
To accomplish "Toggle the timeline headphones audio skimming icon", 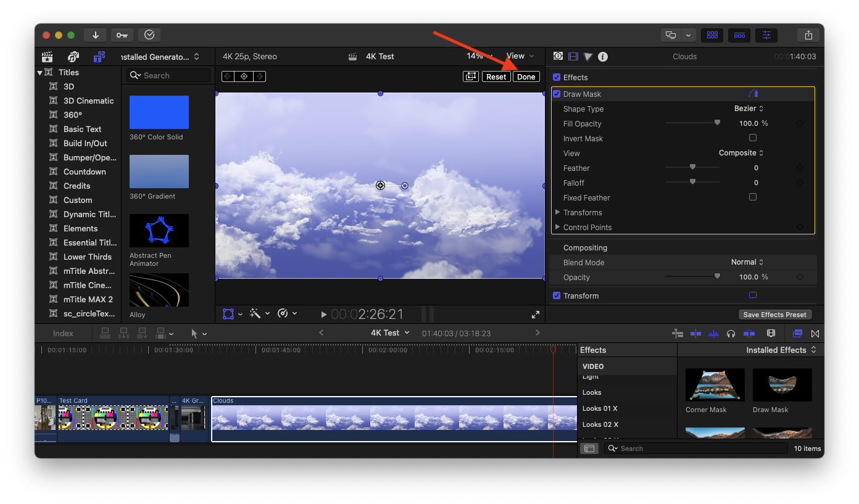I will click(x=731, y=333).
